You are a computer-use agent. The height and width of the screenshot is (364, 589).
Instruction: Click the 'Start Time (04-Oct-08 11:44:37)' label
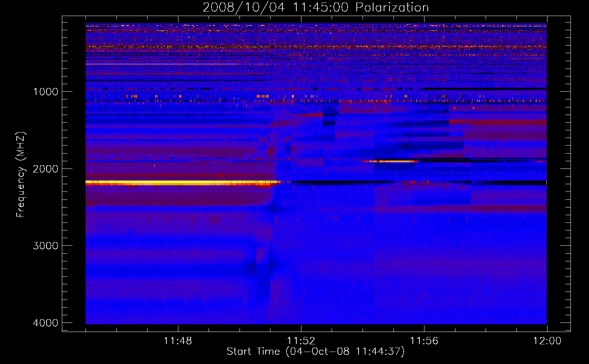[316, 352]
